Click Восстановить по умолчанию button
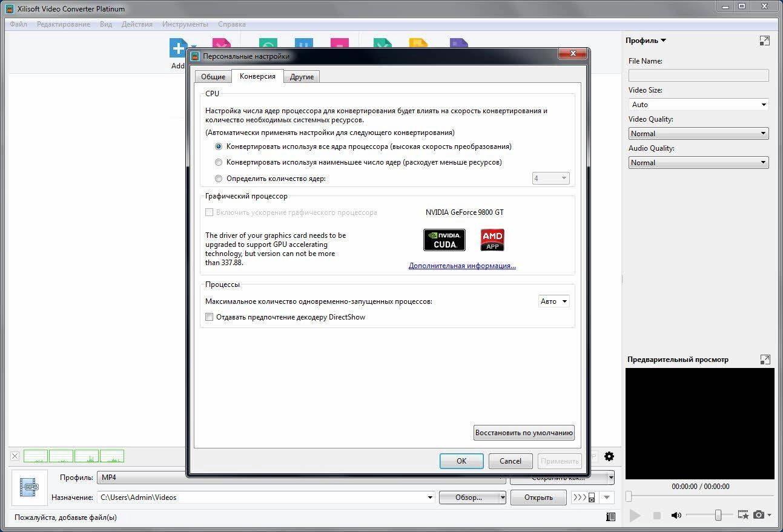Viewport: 783px width, 532px height. point(524,433)
